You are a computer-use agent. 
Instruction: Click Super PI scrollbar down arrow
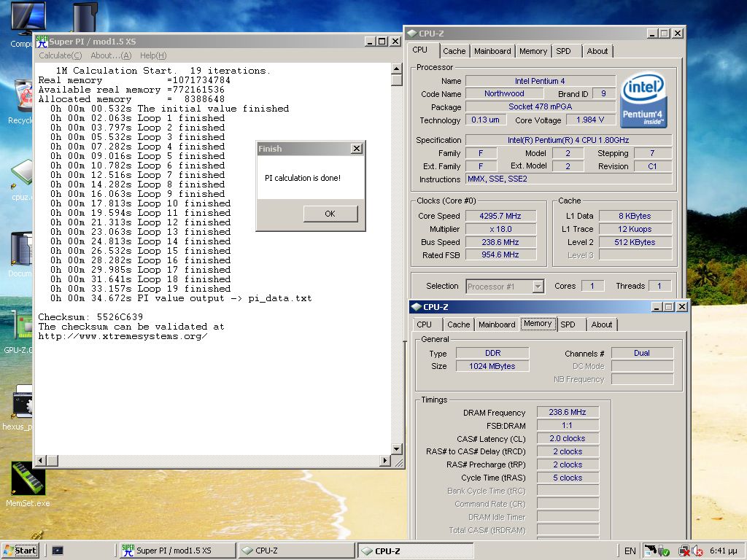[396, 449]
